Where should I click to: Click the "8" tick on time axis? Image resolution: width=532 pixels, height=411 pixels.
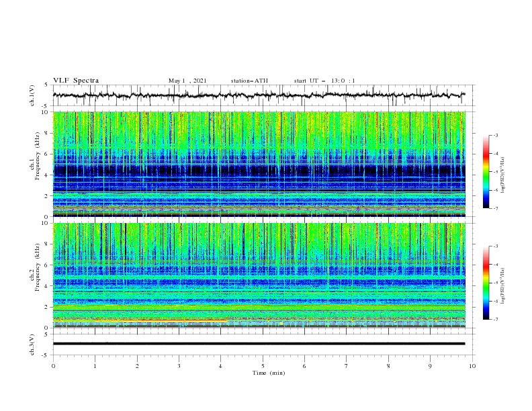pyautogui.click(x=388, y=366)
